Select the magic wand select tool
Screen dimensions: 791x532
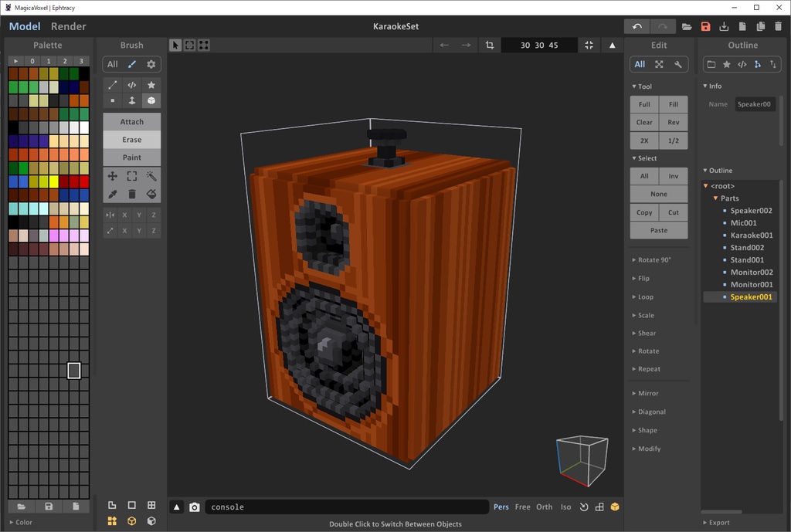(151, 176)
